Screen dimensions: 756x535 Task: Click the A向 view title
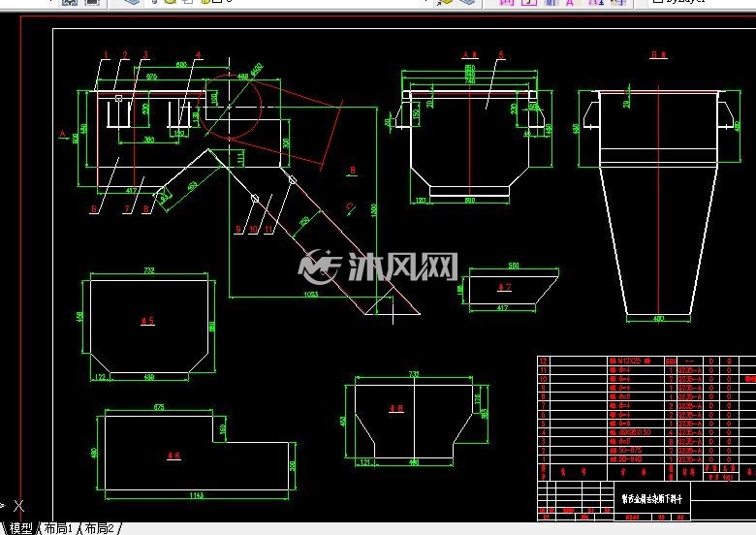tap(470, 55)
